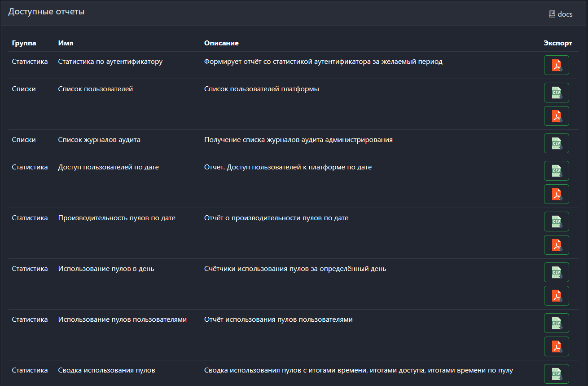Export Список пользователей as PDF
The width and height of the screenshot is (588, 386).
coord(556,116)
